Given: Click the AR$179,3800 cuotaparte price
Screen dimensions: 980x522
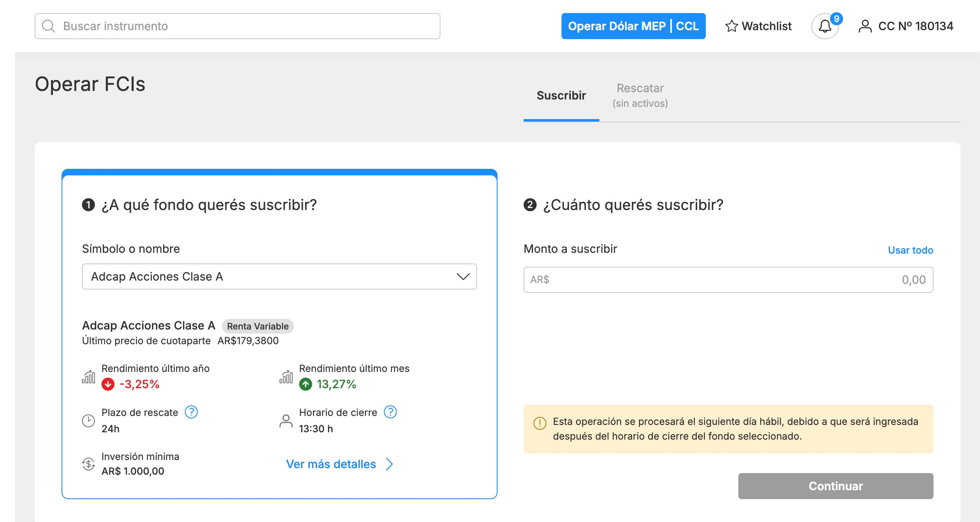Looking at the screenshot, I should (x=248, y=341).
